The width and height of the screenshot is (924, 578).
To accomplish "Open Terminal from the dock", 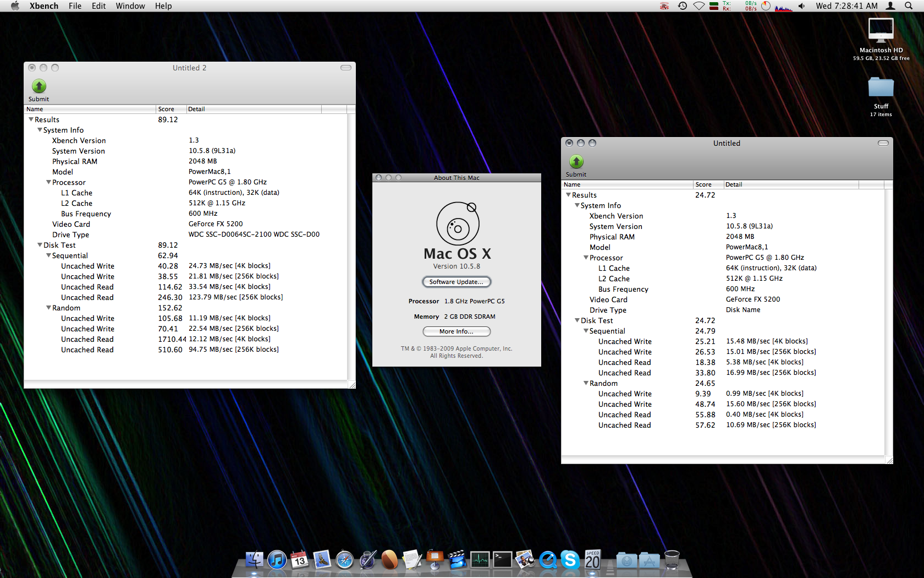I will [x=502, y=560].
